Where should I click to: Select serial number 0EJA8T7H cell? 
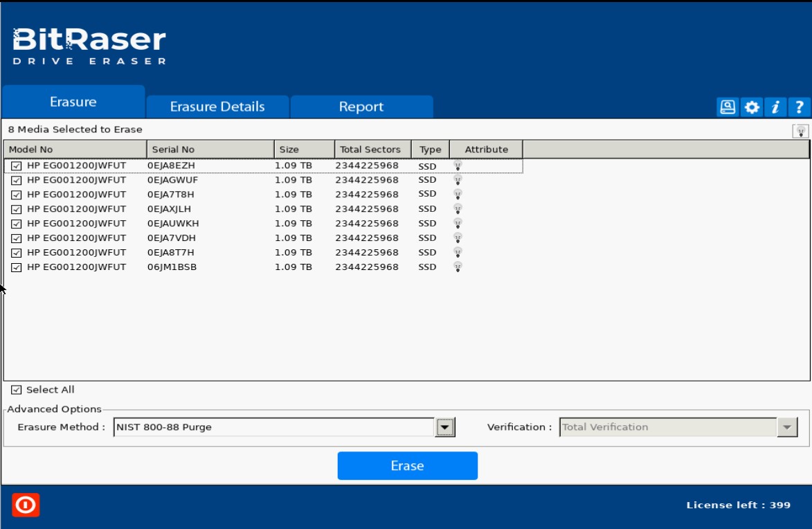tap(171, 253)
